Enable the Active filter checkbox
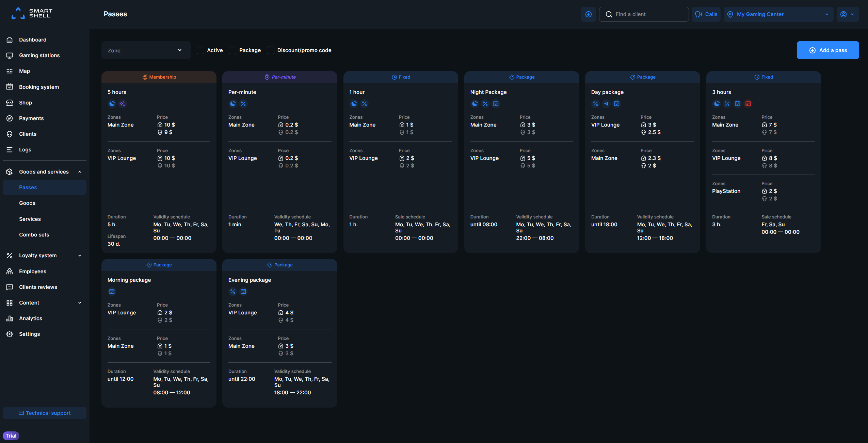 [x=200, y=50]
